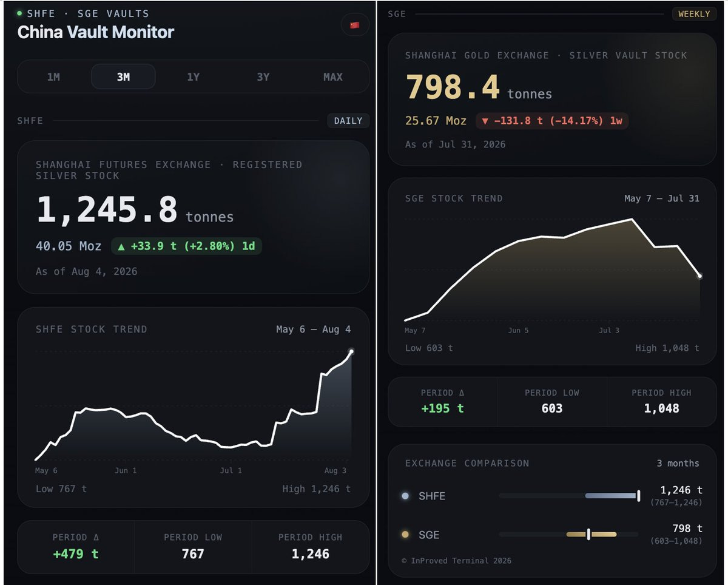
Task: Click the Jul 1 axis label on SHFE chart
Action: (231, 471)
